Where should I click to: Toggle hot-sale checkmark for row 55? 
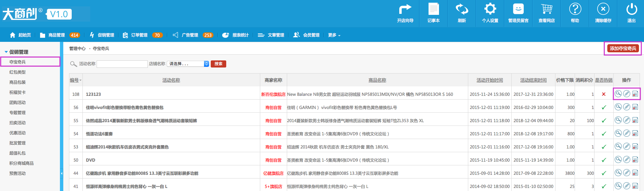click(604, 120)
